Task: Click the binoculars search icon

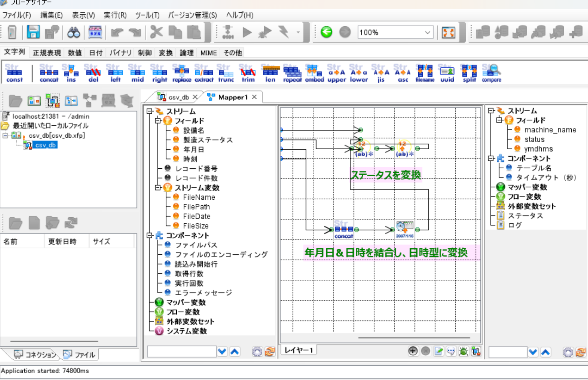Action: point(74,32)
